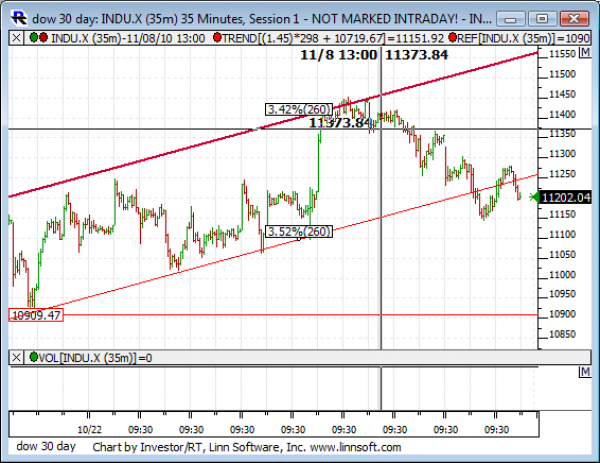Click the green dot before INDU.X label
The height and width of the screenshot is (463, 600).
point(34,37)
